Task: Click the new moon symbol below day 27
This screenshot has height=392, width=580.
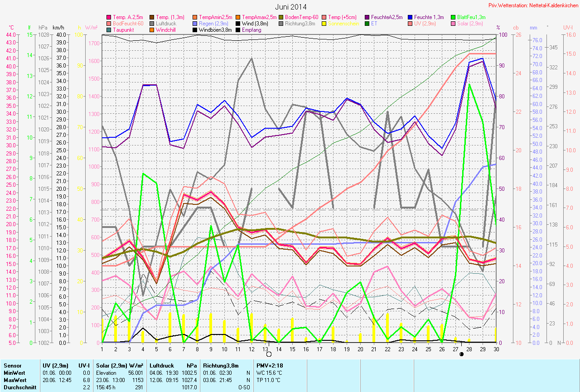Action: (461, 354)
